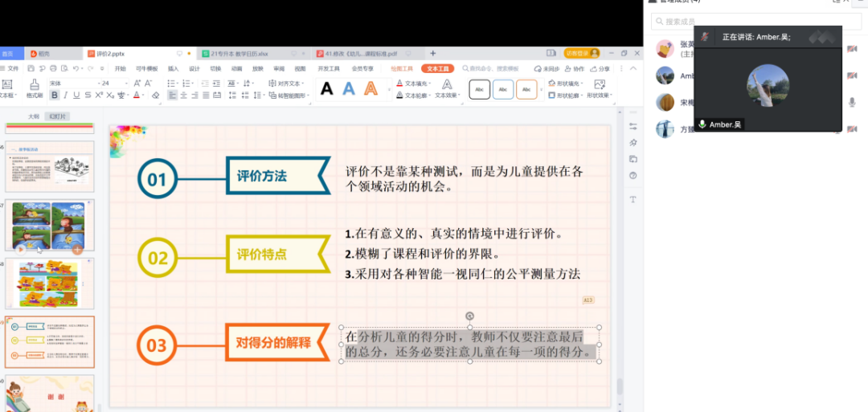Open the 插入 ribbon tab
The image size is (868, 412).
173,69
